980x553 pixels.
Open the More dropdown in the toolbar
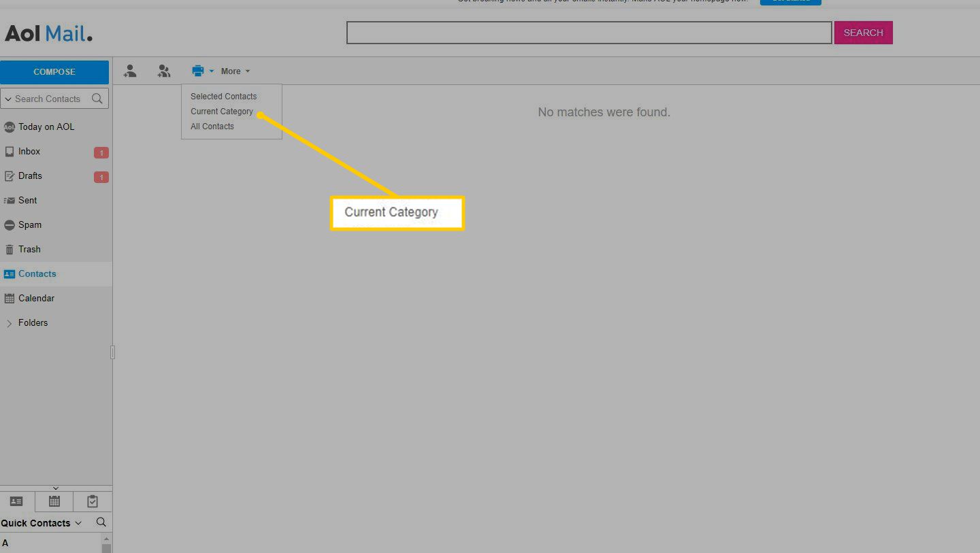click(x=235, y=71)
